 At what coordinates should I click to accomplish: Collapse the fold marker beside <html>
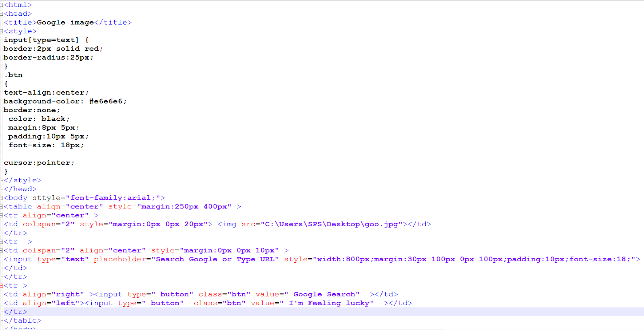pyautogui.click(x=2, y=5)
